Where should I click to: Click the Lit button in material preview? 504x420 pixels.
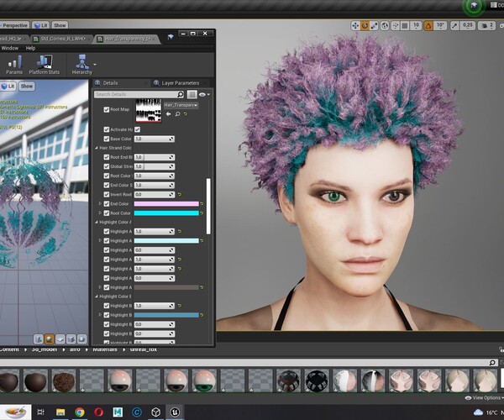pyautogui.click(x=8, y=87)
